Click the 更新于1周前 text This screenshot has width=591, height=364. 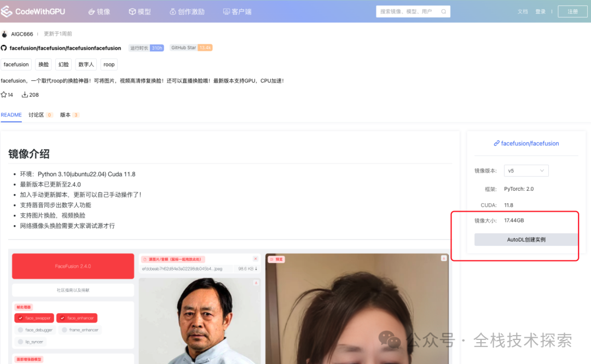pos(58,34)
